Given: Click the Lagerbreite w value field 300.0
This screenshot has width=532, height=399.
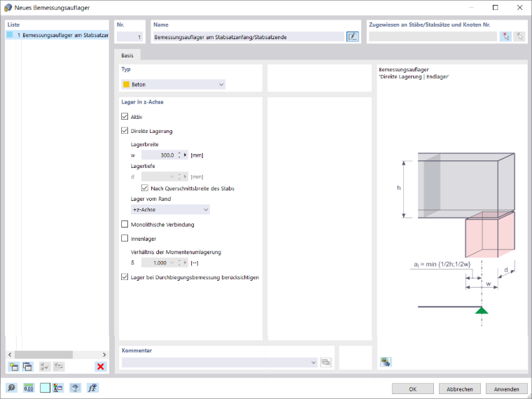Looking at the screenshot, I should [x=159, y=155].
